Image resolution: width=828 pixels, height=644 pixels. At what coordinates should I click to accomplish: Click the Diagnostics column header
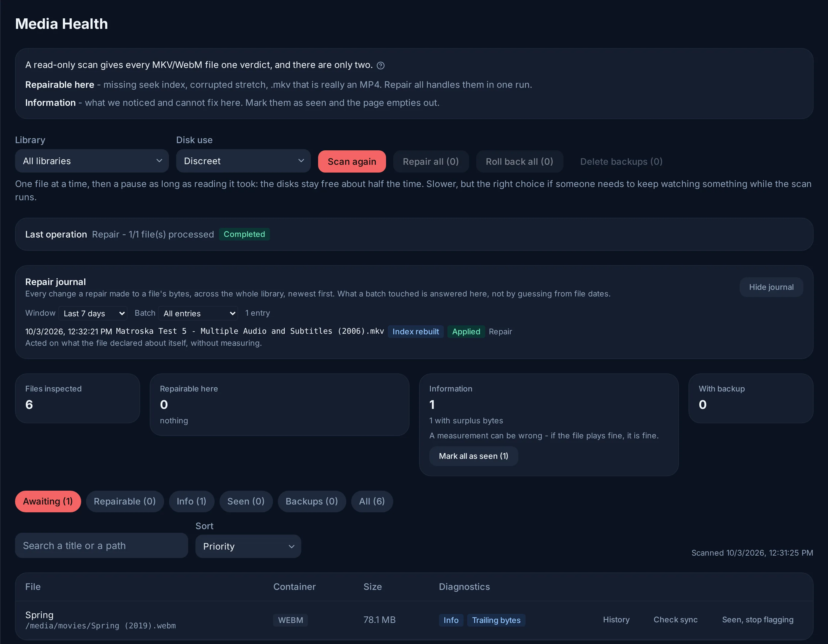465,587
